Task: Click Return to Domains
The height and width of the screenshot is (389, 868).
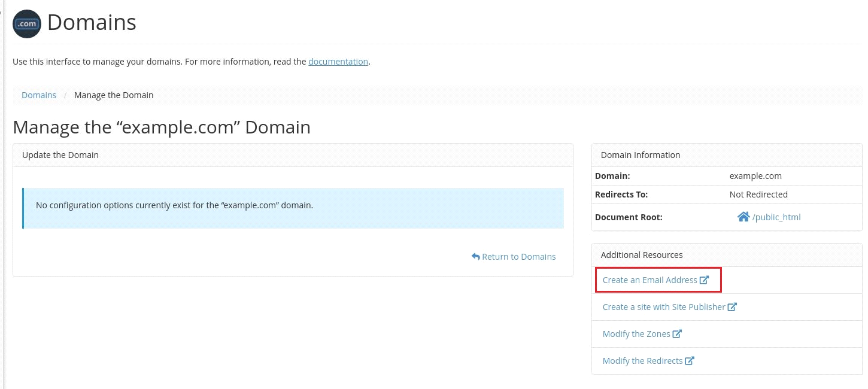Action: point(518,256)
